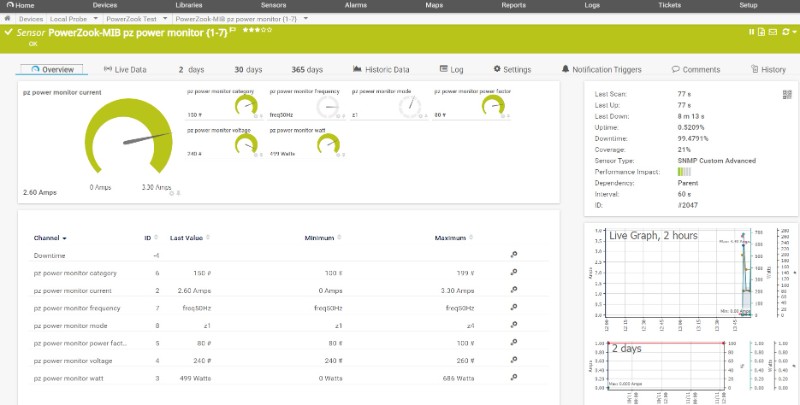Click the pz power monitor power factor gauge
Viewport: 800px width, 405px height.
click(493, 106)
